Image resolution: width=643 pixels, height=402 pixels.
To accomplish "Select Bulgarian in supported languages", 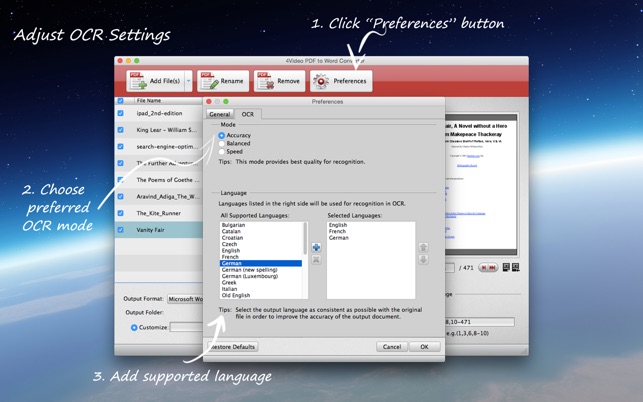I will [233, 225].
